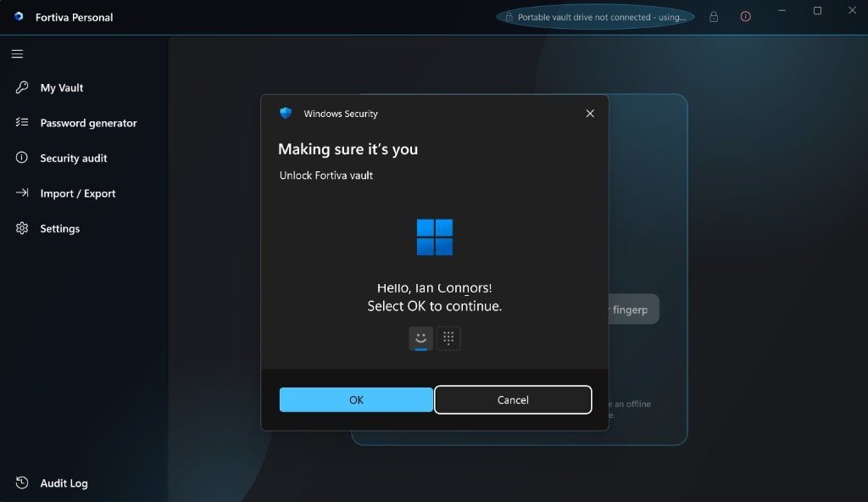Close the Fortiva Personal window
This screenshot has width=868, height=502.
pos(853,10)
